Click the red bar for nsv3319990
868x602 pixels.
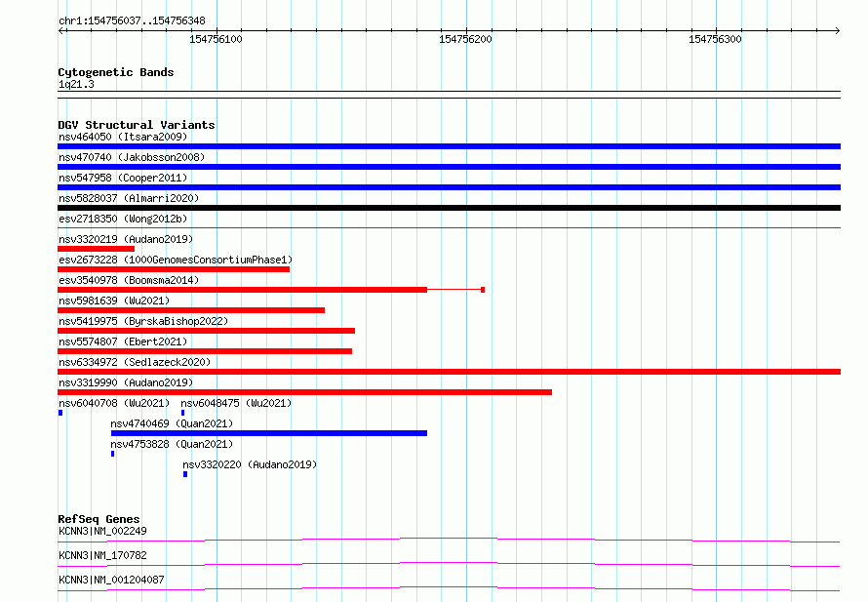pos(304,392)
